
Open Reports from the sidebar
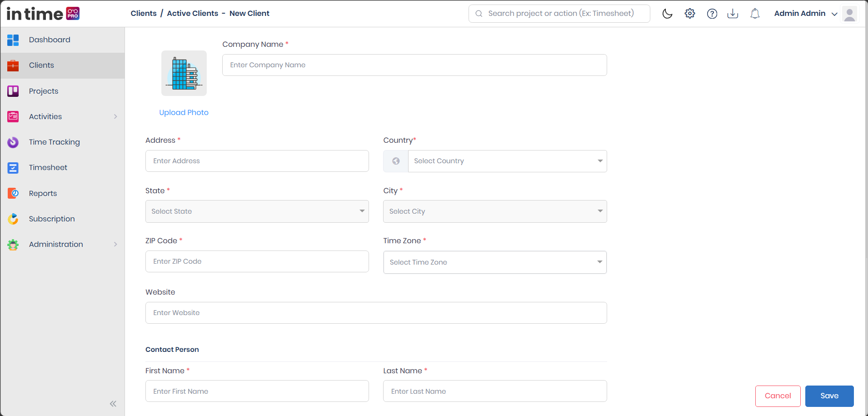(x=63, y=193)
